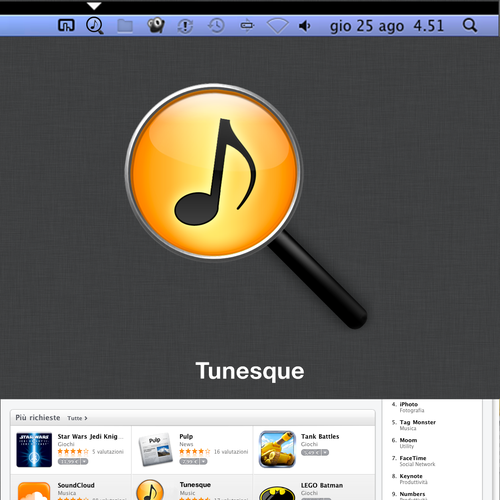Click Pulp star rating

(x=195, y=452)
